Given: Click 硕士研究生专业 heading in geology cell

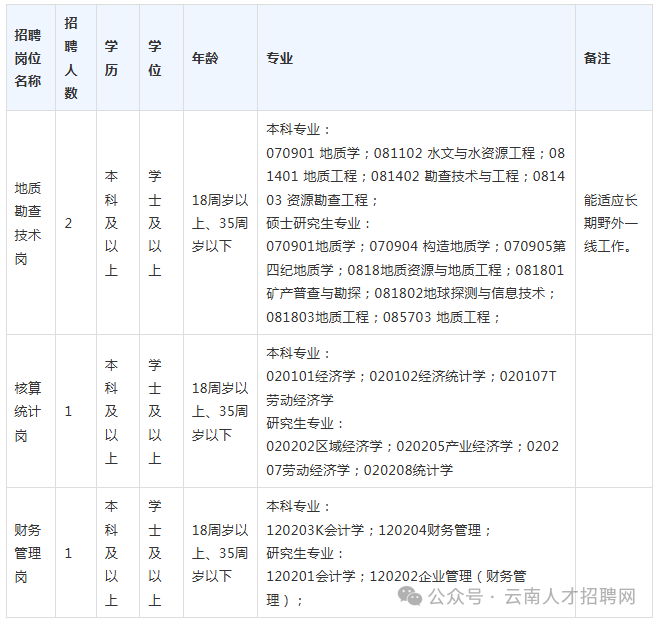Looking at the screenshot, I should [318, 223].
